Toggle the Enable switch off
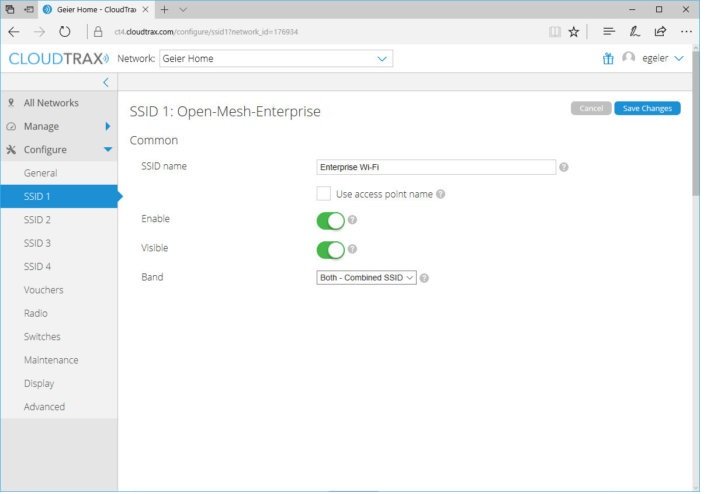The image size is (705, 494). pos(330,220)
